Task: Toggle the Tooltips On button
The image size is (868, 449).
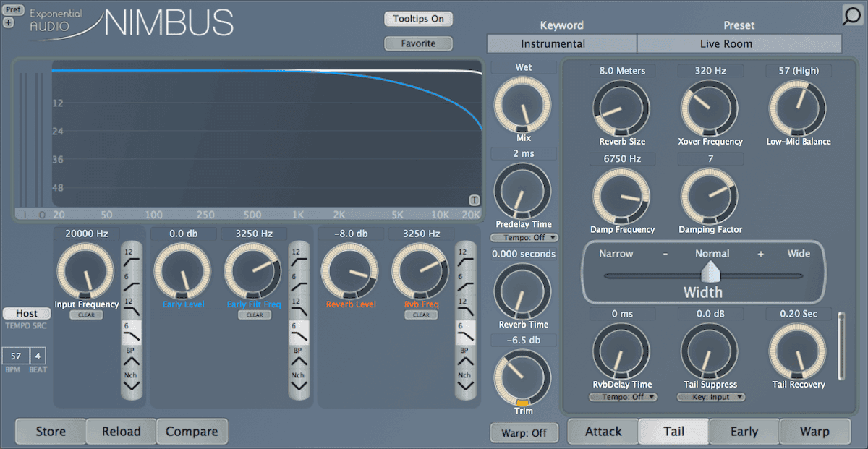Action: (418, 19)
